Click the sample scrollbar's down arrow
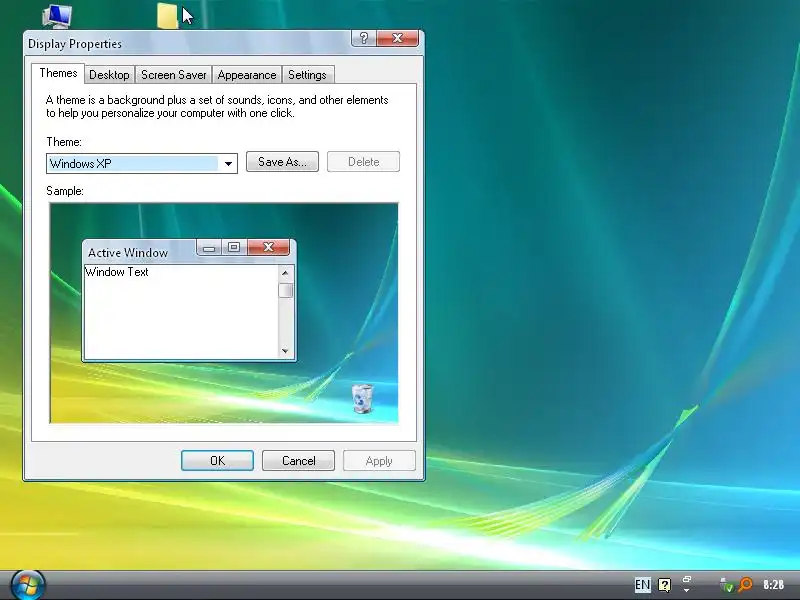800x600 pixels. click(285, 351)
